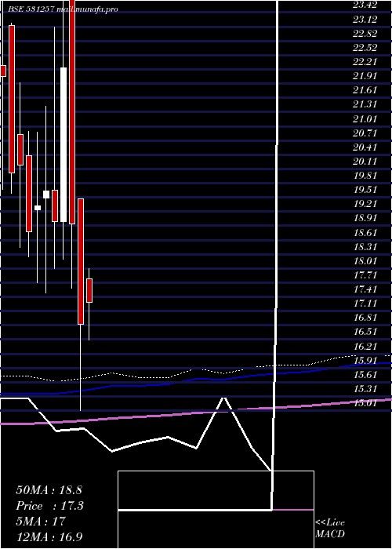Click the 17.71 price axis label
Viewport: 392px width, 549px height.
click(365, 274)
